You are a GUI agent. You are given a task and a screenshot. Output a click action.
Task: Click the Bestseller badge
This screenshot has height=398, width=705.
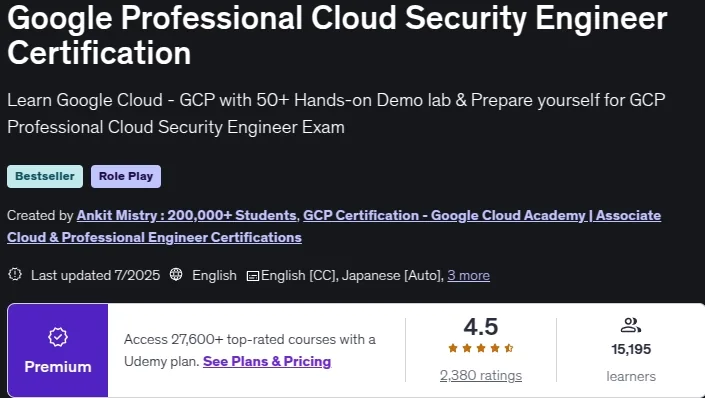click(45, 176)
